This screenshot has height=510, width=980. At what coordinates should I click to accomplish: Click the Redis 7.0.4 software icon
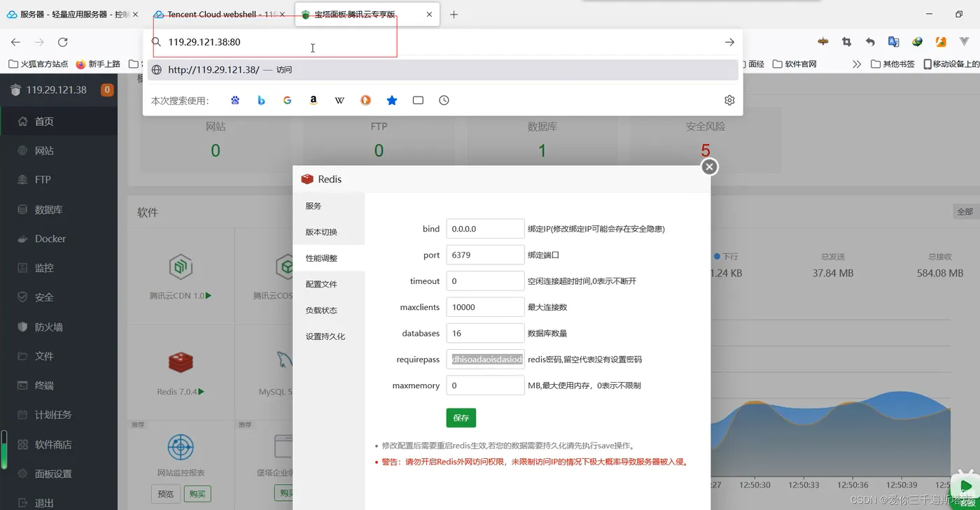pos(181,362)
